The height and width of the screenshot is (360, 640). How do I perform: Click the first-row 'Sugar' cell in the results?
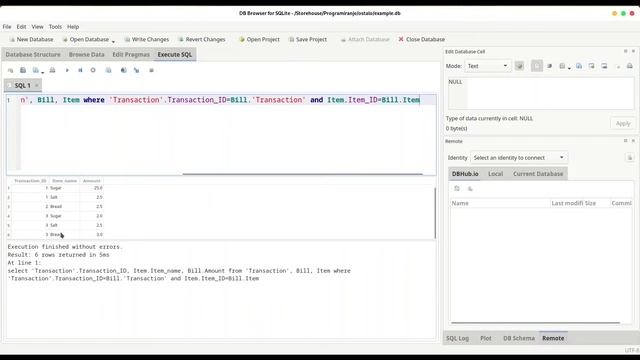[x=64, y=188]
